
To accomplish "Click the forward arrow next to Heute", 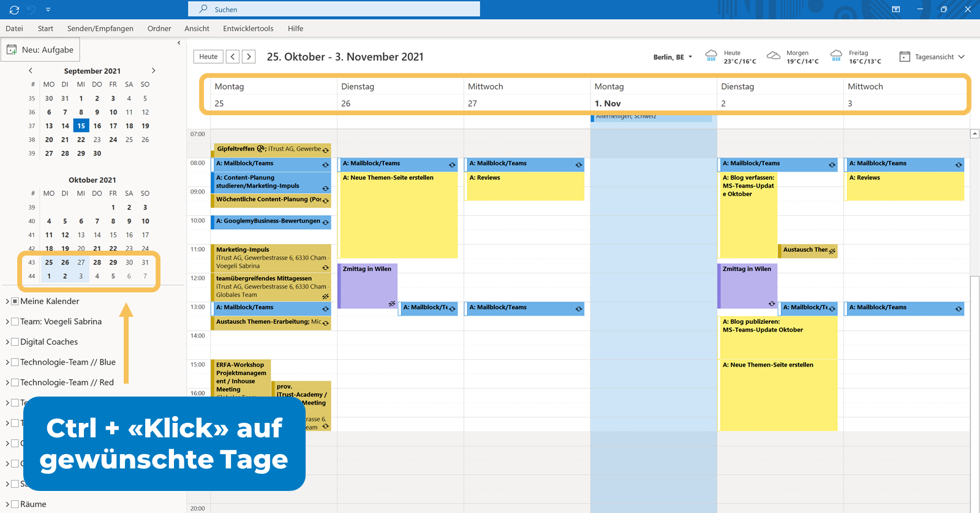I will 249,56.
